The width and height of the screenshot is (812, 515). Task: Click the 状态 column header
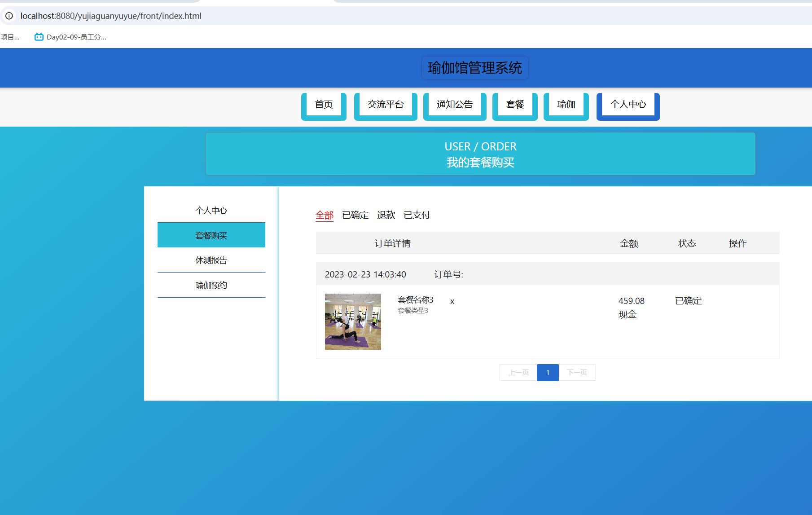click(687, 243)
